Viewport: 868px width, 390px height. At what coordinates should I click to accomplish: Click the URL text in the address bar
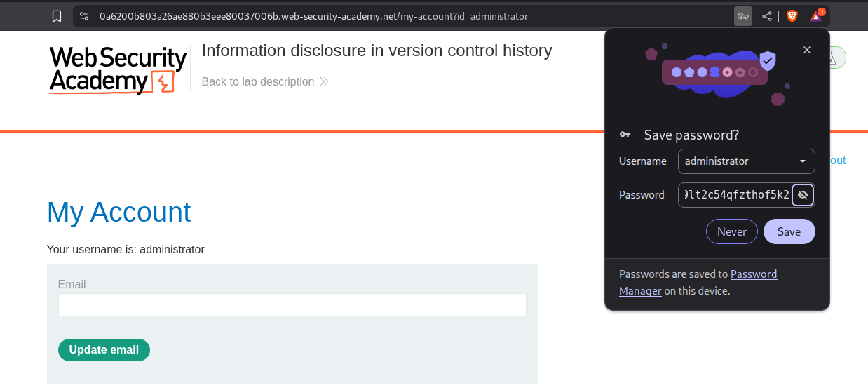[313, 16]
